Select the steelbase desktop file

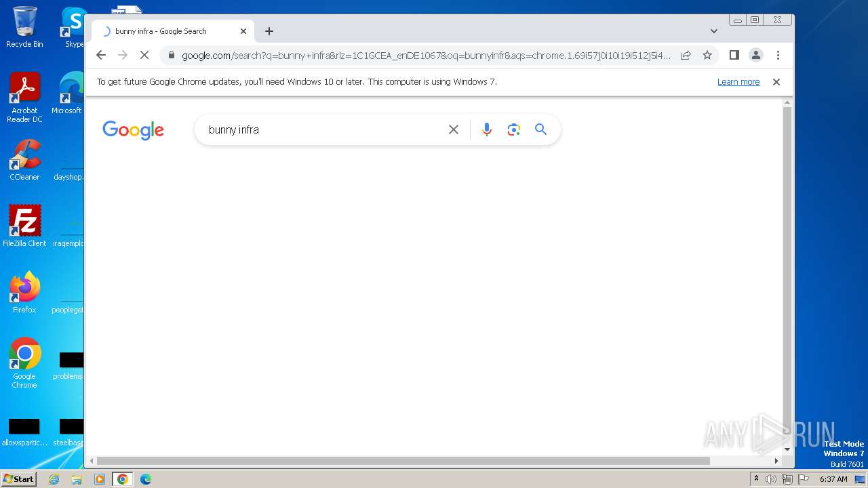coord(68,432)
